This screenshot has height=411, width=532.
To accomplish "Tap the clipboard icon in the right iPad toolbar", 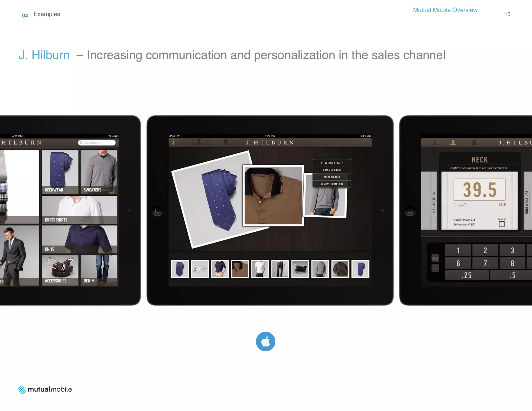I will click(x=474, y=142).
